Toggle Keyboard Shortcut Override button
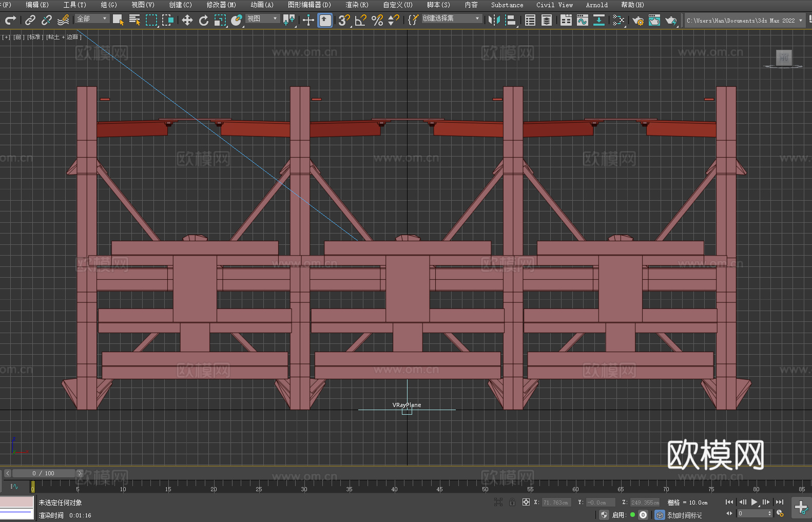 (325, 20)
